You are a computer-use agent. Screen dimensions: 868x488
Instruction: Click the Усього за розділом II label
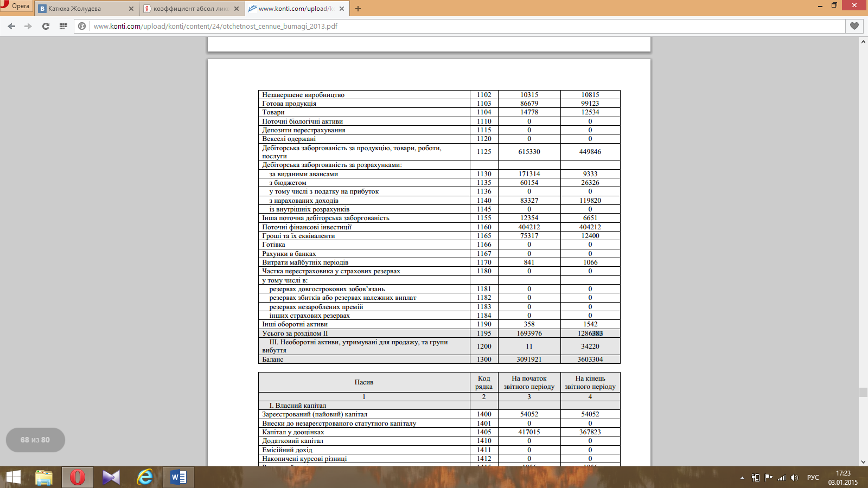pos(295,333)
